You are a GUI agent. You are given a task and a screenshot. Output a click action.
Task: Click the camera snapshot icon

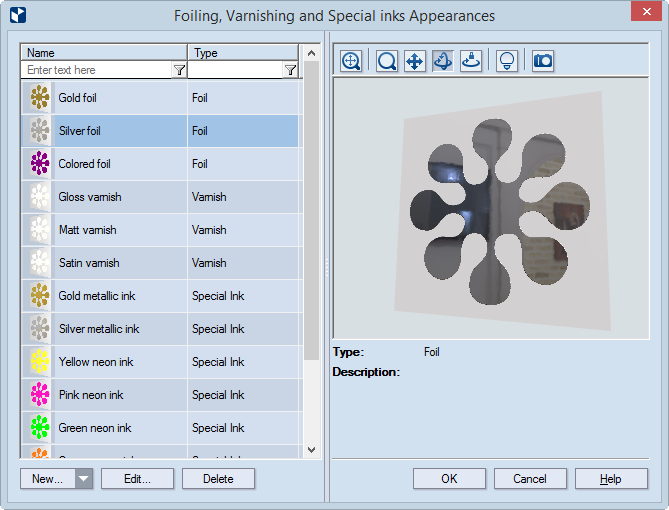(542, 61)
